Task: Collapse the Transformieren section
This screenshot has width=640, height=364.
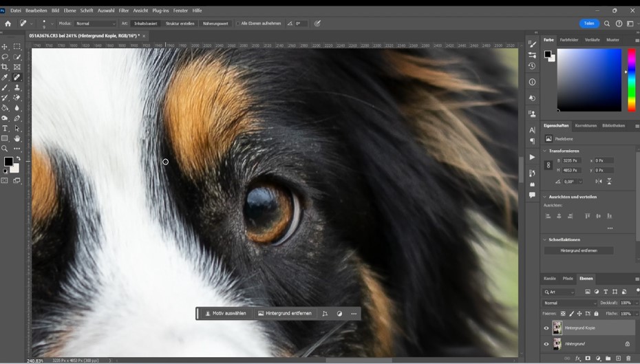Action: [x=545, y=151]
